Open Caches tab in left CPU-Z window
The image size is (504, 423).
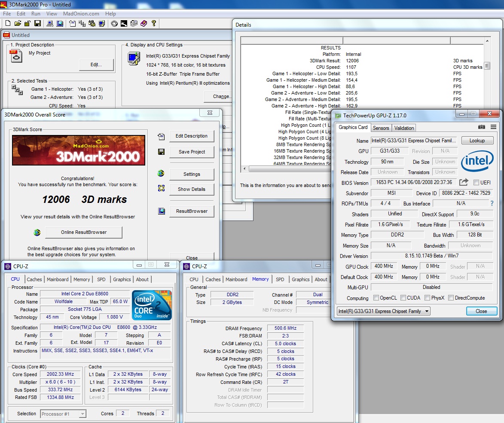tap(34, 279)
